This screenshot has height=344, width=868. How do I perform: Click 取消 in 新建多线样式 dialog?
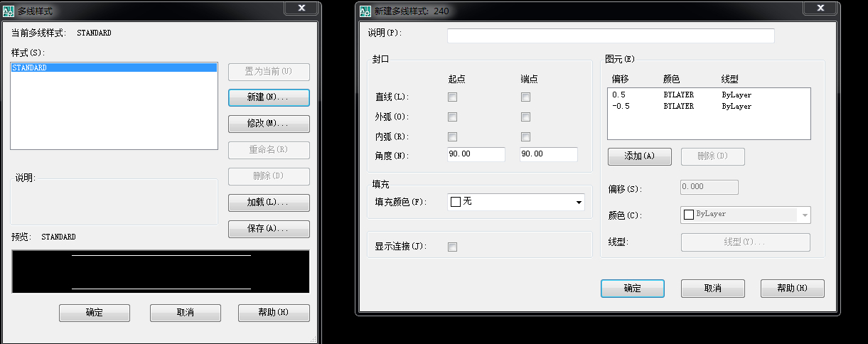tap(713, 288)
